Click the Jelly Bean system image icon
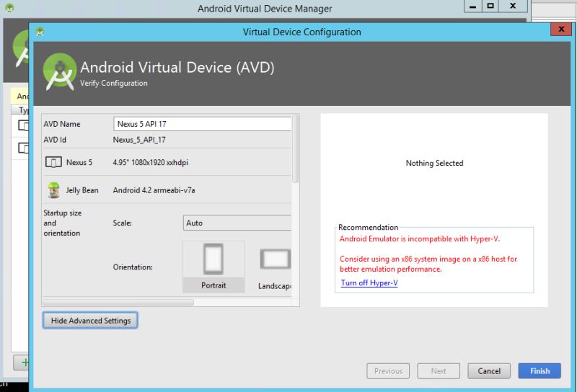The width and height of the screenshot is (577, 392). [53, 190]
